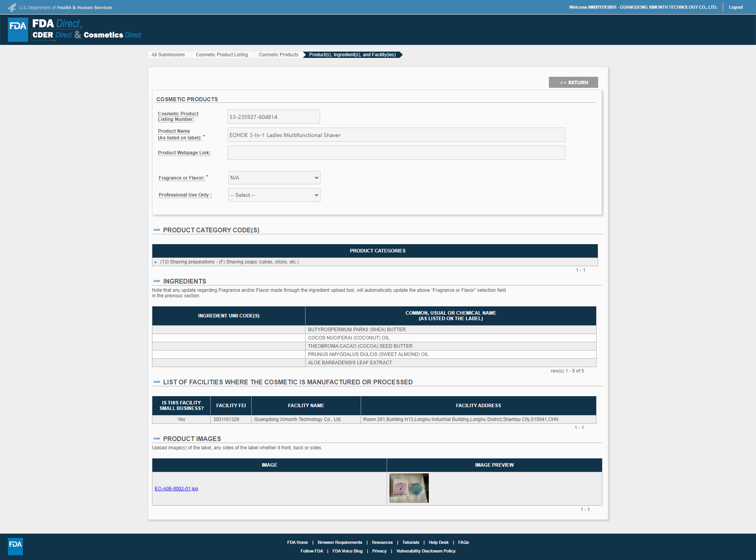The height and width of the screenshot is (560, 756).
Task: Click the Product Name input field
Action: pos(396,135)
